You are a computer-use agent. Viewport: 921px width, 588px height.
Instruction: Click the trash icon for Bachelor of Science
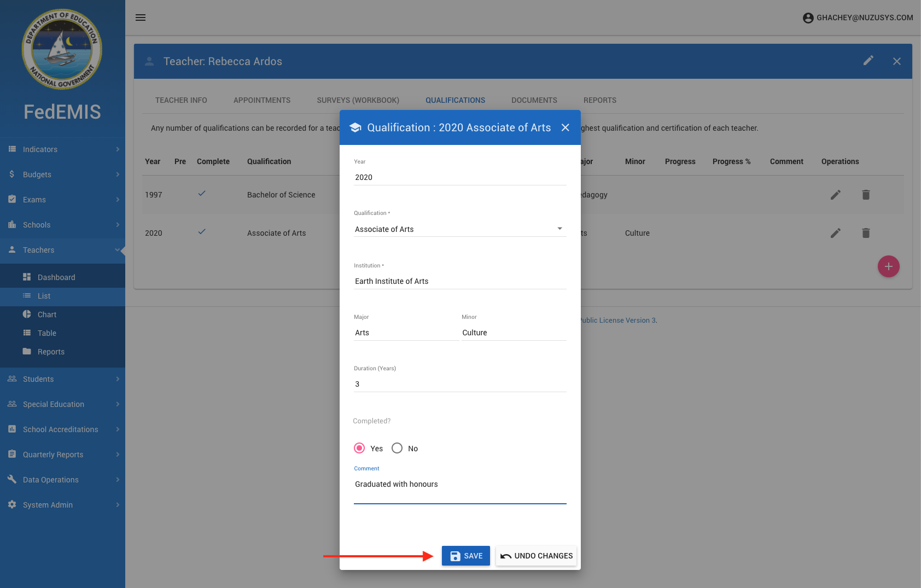[865, 195]
